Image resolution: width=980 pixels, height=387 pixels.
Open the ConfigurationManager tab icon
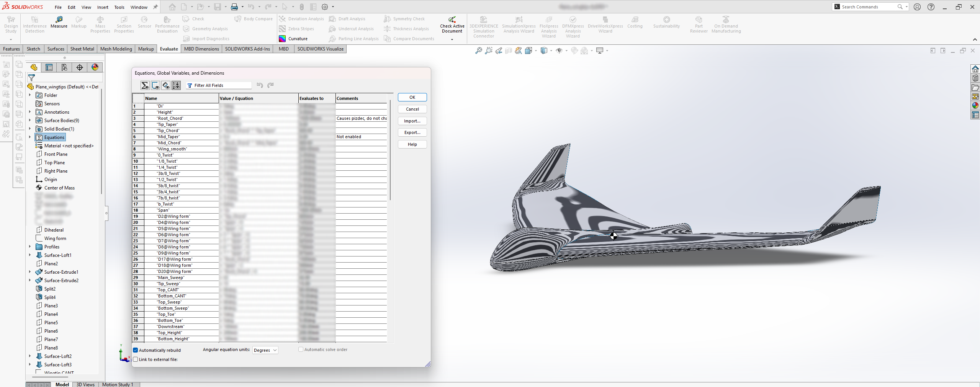coord(64,68)
